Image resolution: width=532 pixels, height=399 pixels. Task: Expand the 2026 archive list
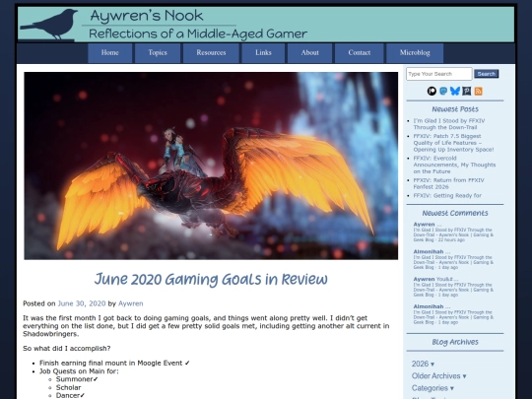pyautogui.click(x=423, y=365)
